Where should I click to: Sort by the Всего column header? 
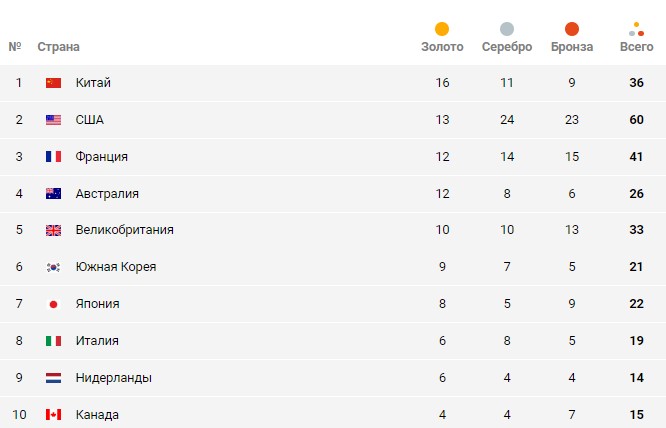[636, 47]
